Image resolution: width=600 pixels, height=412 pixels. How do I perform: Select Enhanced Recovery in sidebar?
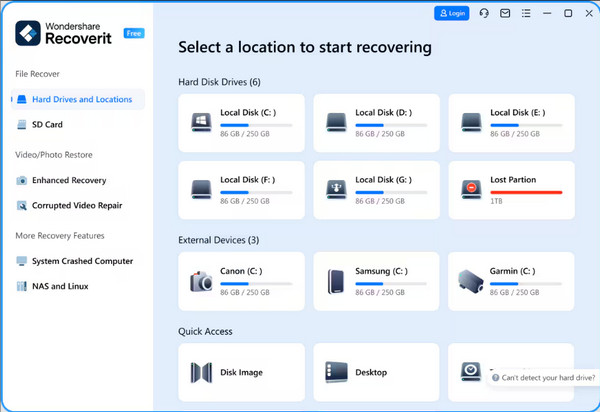point(68,180)
